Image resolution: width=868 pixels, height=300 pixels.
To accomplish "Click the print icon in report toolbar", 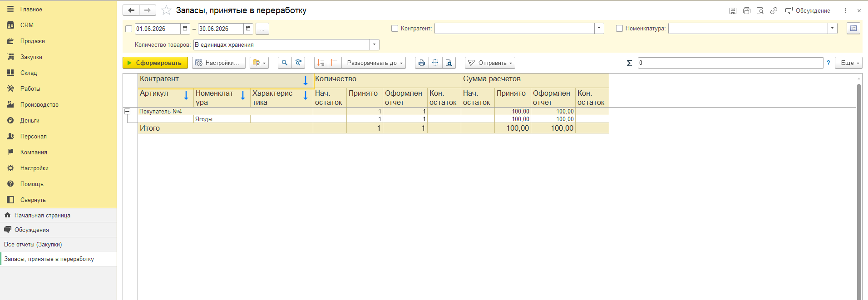I will pyautogui.click(x=422, y=63).
